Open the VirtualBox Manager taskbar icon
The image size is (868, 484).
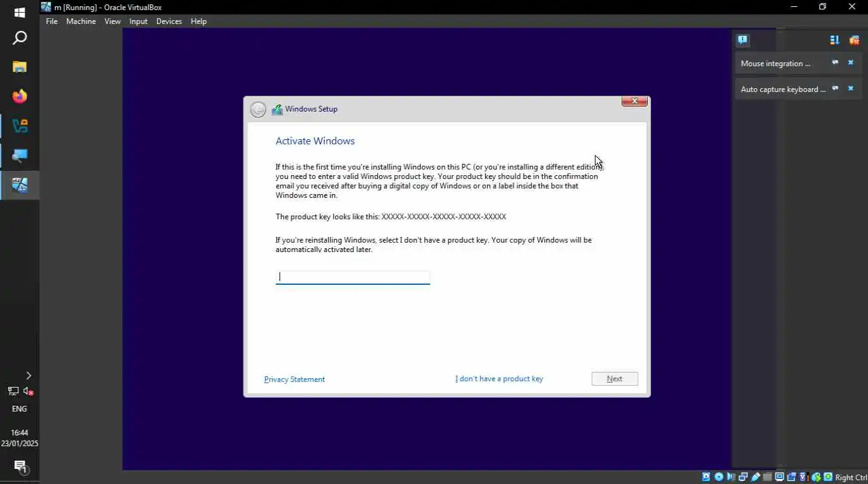click(x=20, y=126)
